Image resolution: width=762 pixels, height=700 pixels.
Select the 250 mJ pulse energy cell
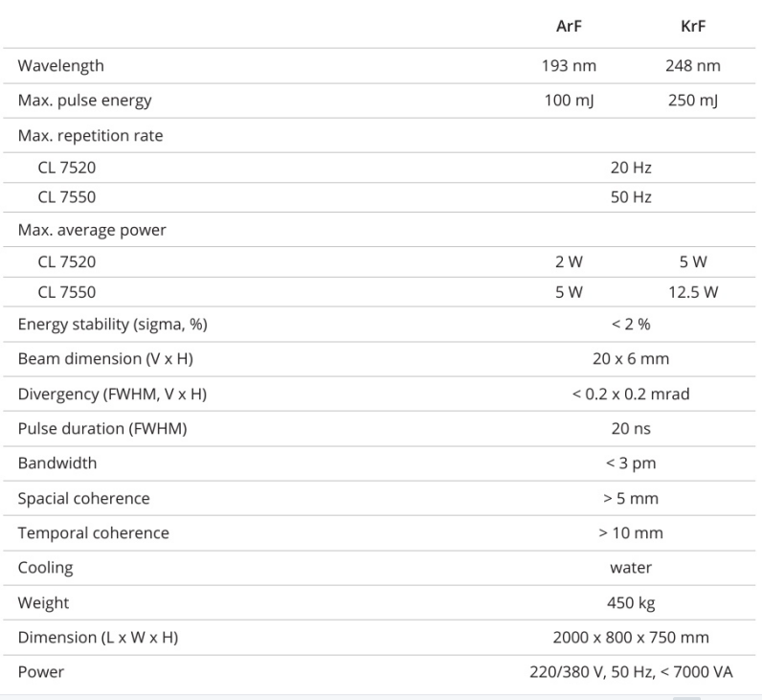pos(692,101)
